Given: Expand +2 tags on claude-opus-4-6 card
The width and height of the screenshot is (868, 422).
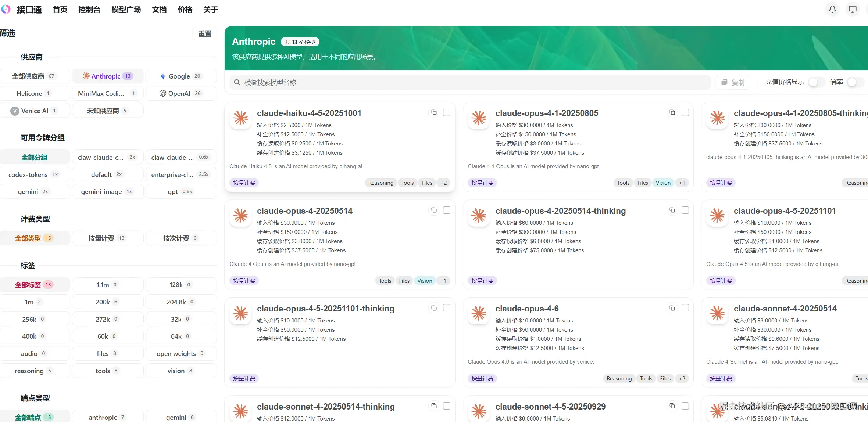Looking at the screenshot, I should click(682, 379).
